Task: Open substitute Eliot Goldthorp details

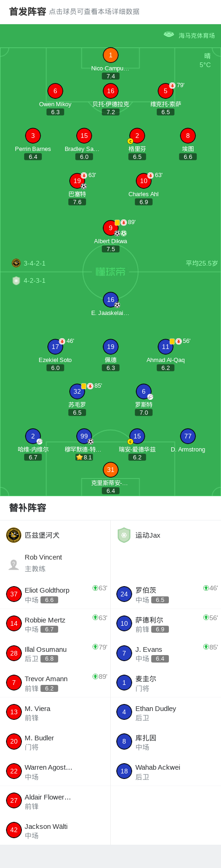Action: tap(55, 594)
